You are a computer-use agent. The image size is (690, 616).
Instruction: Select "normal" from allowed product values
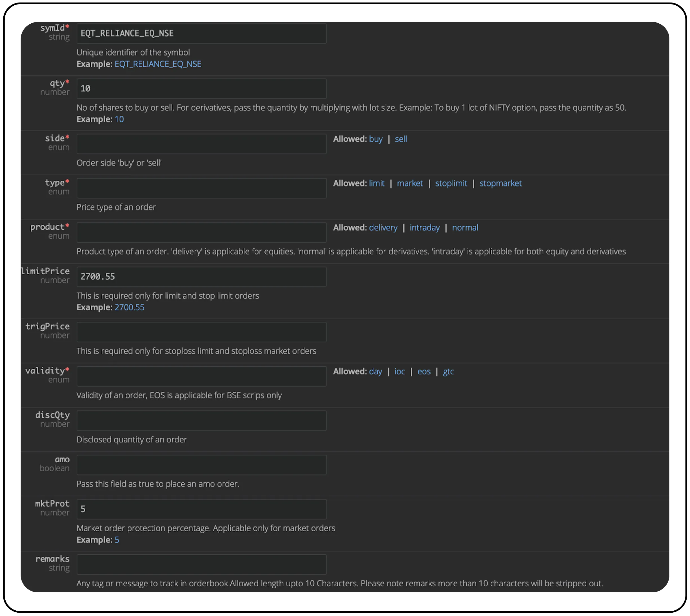(x=465, y=227)
